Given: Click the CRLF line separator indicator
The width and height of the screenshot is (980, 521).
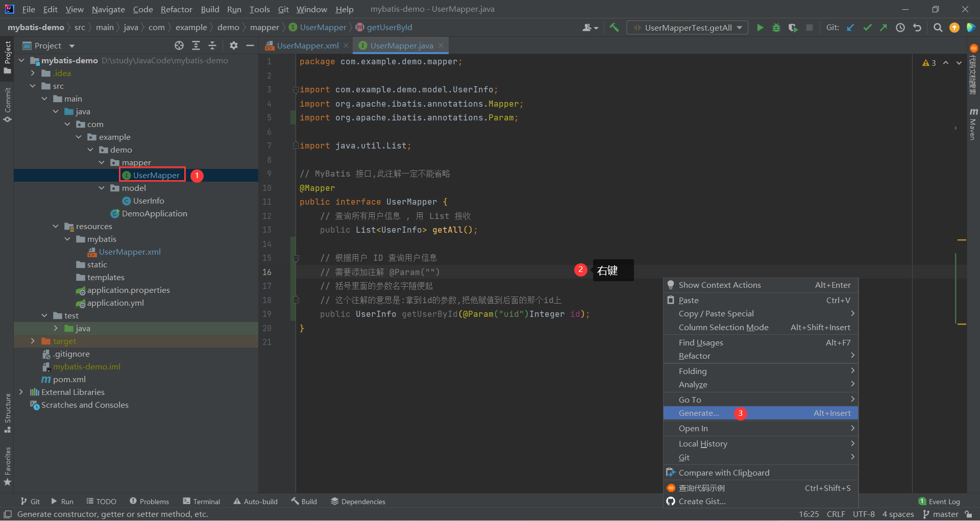Looking at the screenshot, I should tap(836, 514).
